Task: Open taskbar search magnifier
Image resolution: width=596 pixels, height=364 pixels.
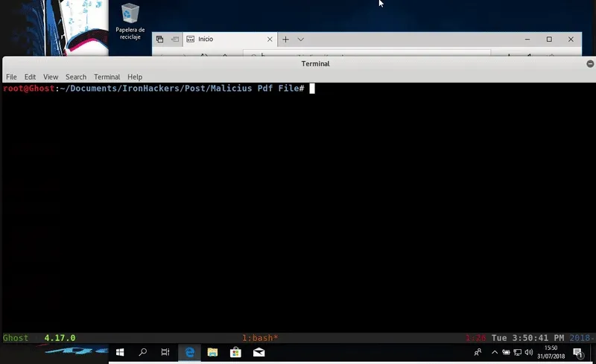Action: pos(142,352)
